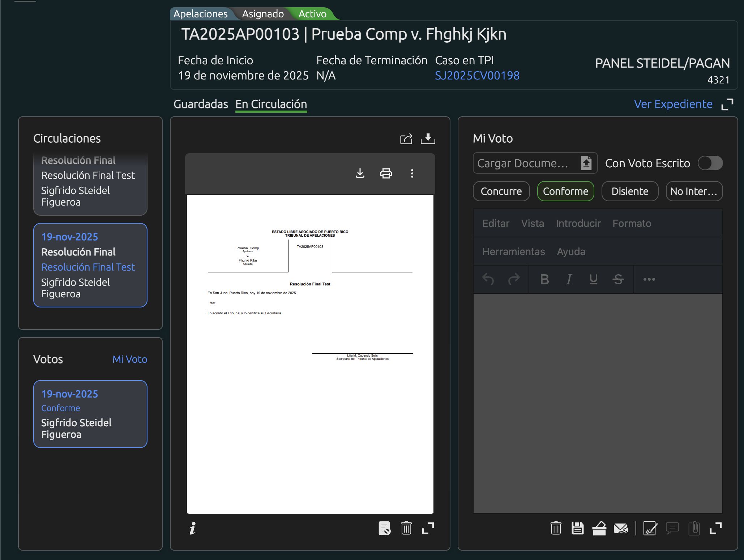The width and height of the screenshot is (744, 560).
Task: Select the Concurre vote option
Action: point(501,191)
